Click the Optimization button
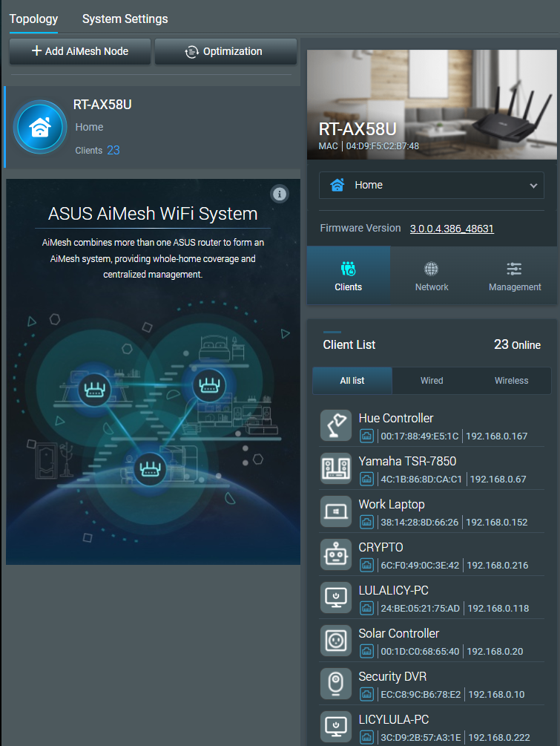The height and width of the screenshot is (746, 560). click(x=225, y=51)
